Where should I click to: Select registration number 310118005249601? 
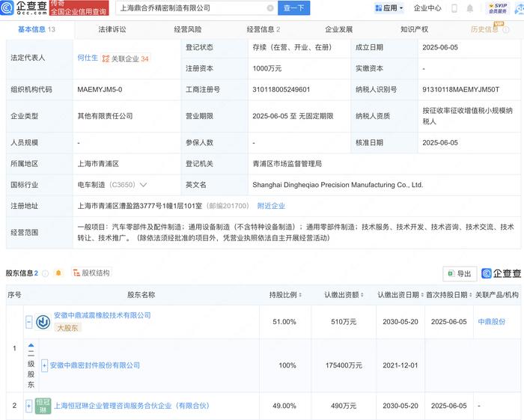click(281, 90)
